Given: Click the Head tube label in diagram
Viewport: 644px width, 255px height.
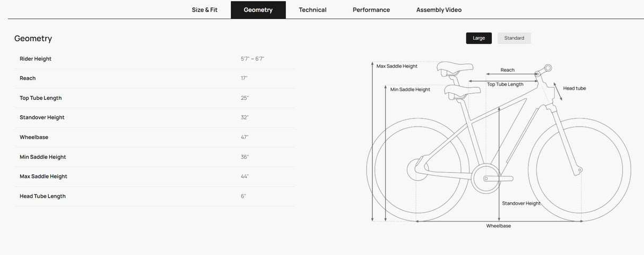Looking at the screenshot, I should click(x=575, y=89).
